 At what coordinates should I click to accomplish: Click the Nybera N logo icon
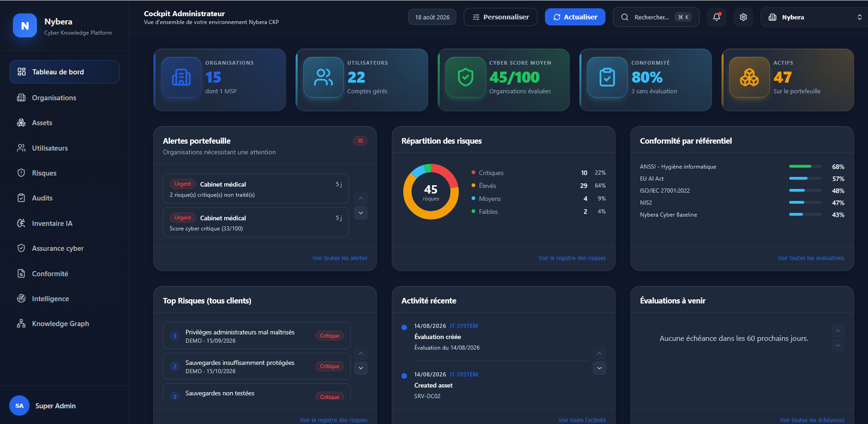point(25,26)
